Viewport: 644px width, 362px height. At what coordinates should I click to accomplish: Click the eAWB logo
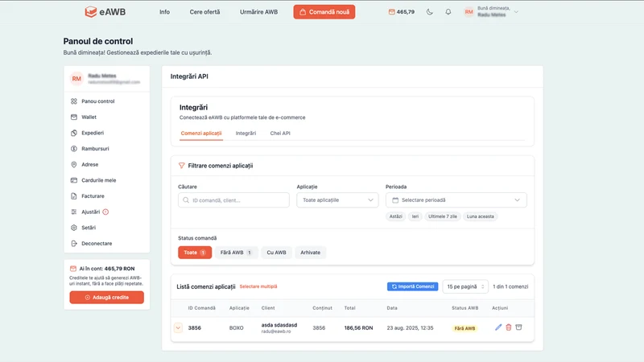tap(105, 12)
